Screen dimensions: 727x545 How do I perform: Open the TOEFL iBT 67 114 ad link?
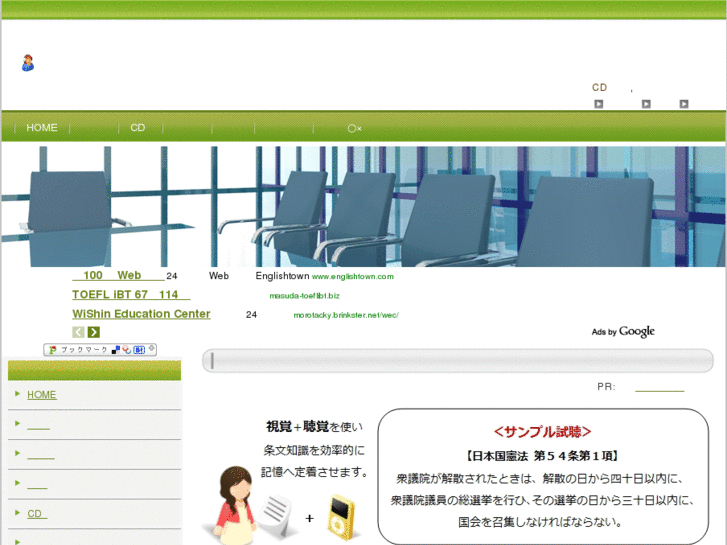point(131,295)
